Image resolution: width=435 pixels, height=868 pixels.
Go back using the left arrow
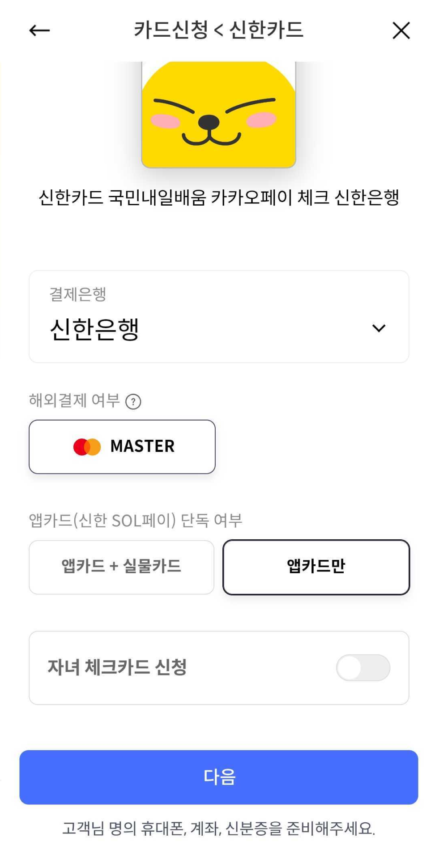pos(39,30)
